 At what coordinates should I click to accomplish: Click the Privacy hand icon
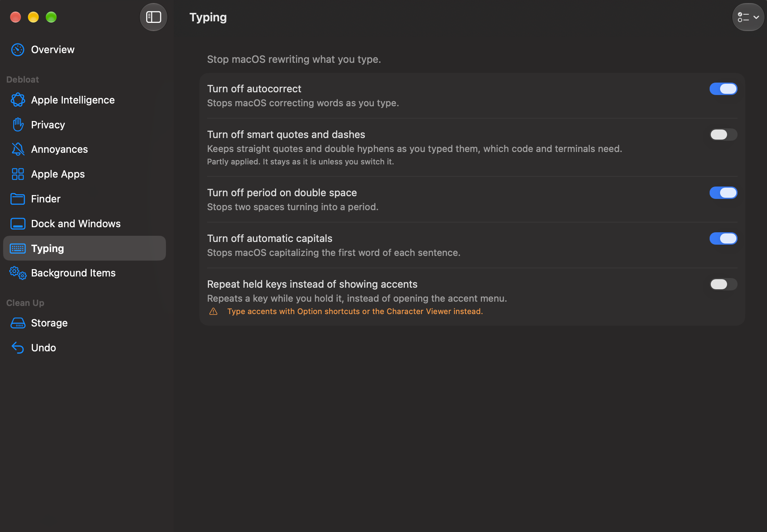tap(18, 125)
